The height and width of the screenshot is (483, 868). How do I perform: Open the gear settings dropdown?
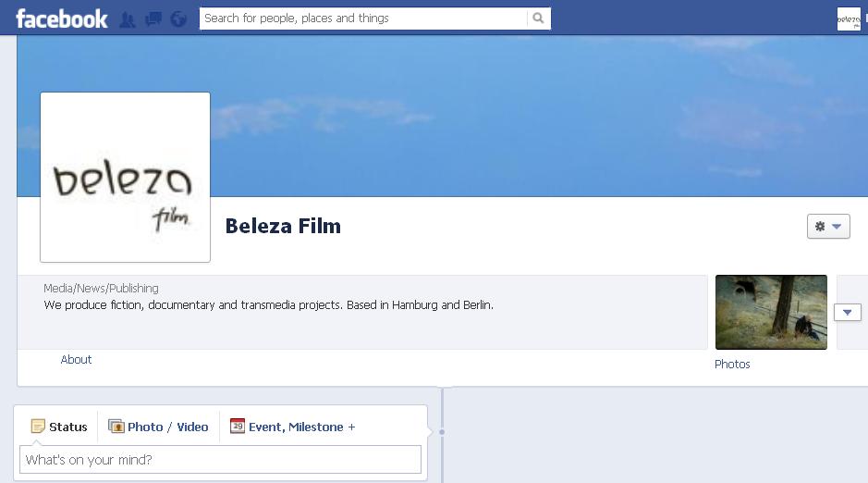tap(828, 226)
